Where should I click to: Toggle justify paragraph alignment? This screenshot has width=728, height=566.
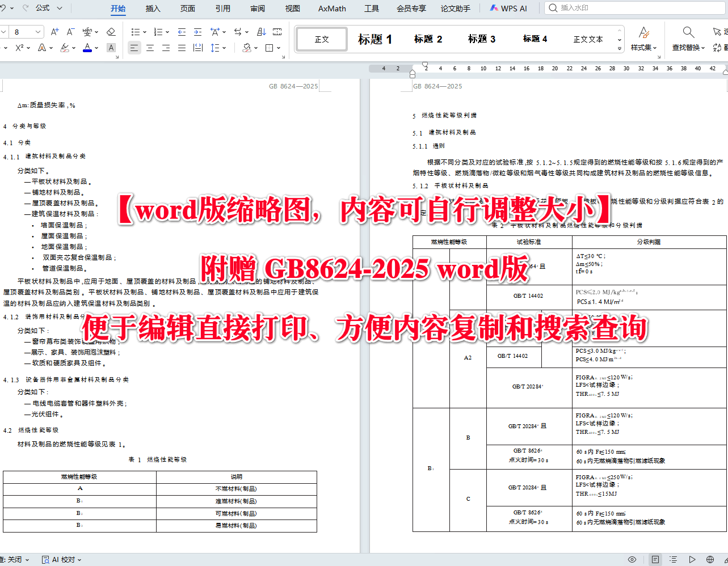coord(181,47)
